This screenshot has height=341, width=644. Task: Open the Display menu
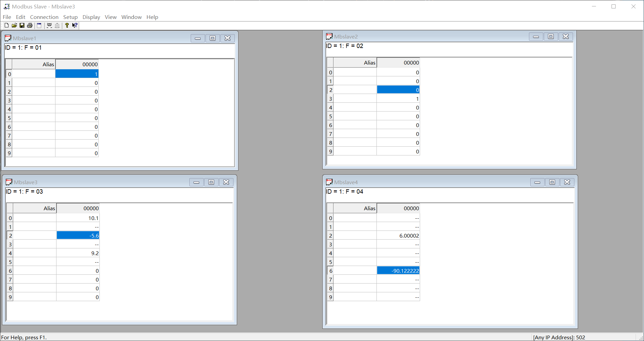click(x=91, y=17)
